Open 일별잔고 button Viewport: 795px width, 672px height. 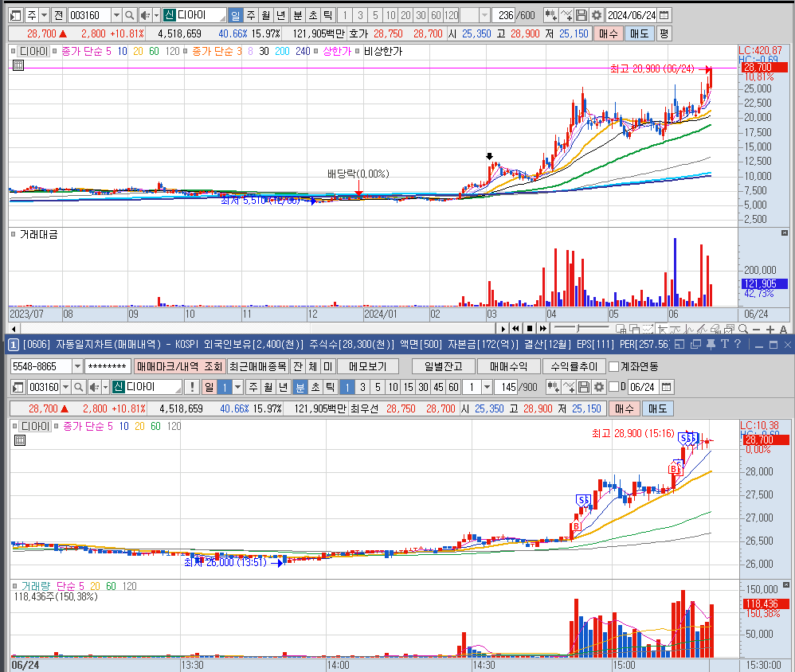tap(444, 366)
